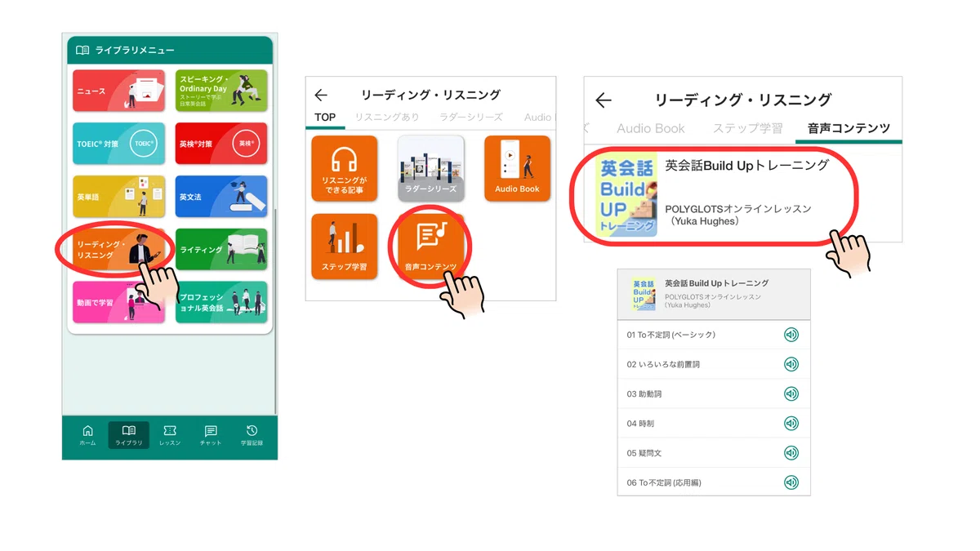Open the 英単語 tile
Viewport: 980px width, 551px height.
118,197
